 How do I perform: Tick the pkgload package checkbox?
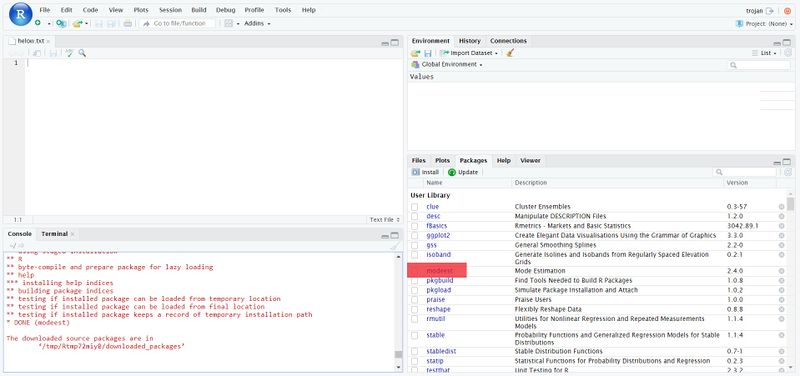pyautogui.click(x=415, y=290)
